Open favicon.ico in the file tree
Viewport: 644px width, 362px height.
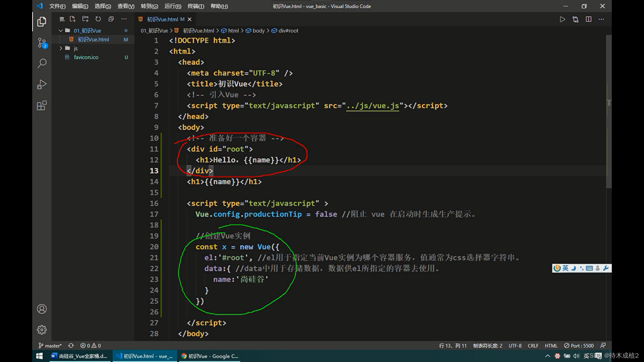coord(86,57)
